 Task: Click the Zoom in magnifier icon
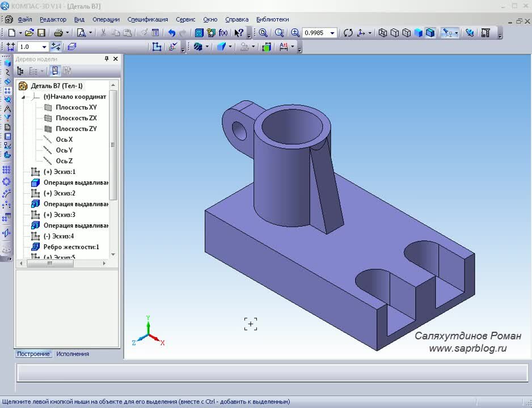[295, 33]
